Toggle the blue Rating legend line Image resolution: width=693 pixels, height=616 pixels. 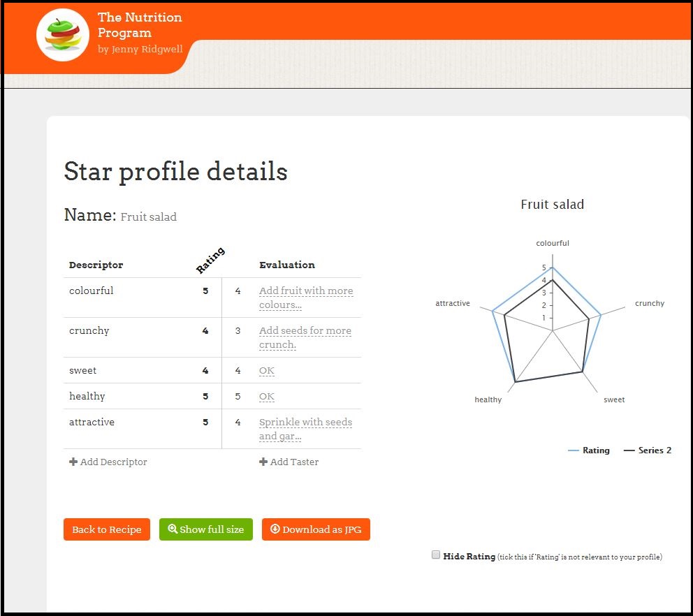574,450
